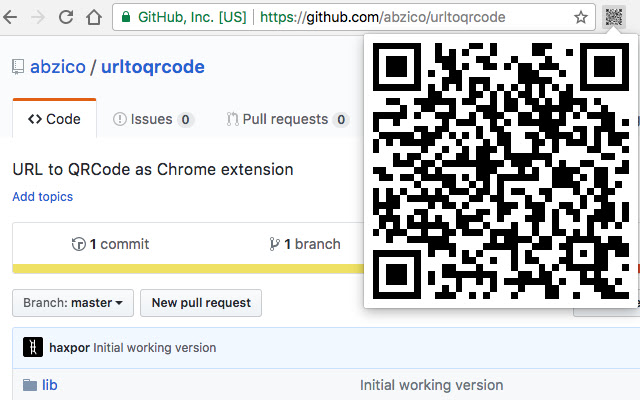Screen dimensions: 640x400
Task: Click lib row's Initial working version message
Action: click(x=431, y=385)
